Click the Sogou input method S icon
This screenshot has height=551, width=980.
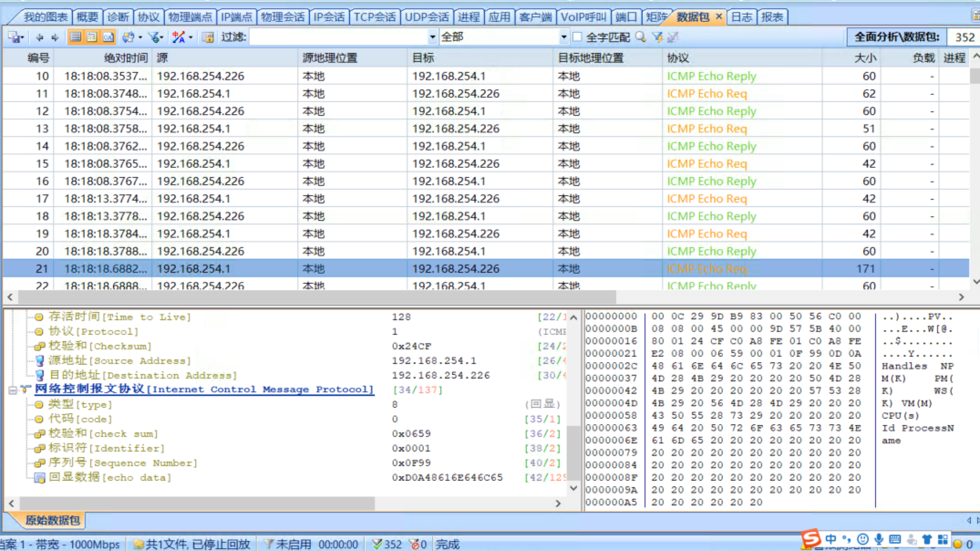811,539
